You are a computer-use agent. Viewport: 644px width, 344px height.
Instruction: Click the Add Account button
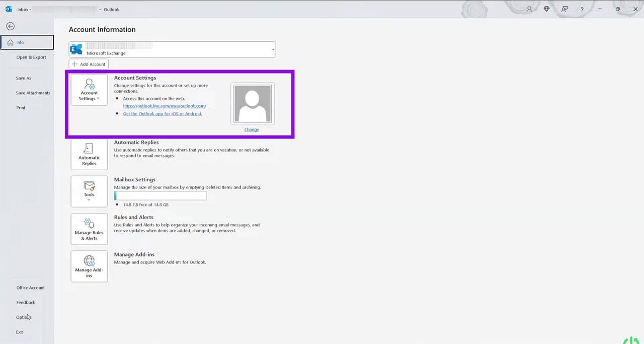[89, 64]
